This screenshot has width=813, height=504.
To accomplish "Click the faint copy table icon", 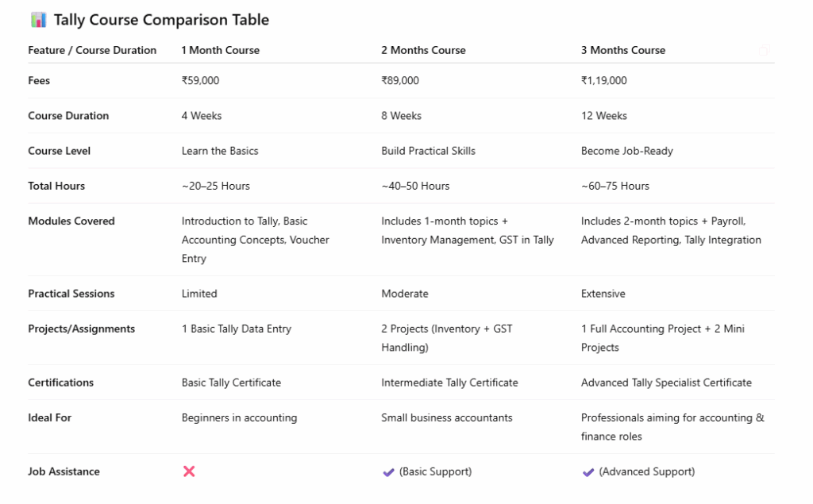I will pos(765,50).
